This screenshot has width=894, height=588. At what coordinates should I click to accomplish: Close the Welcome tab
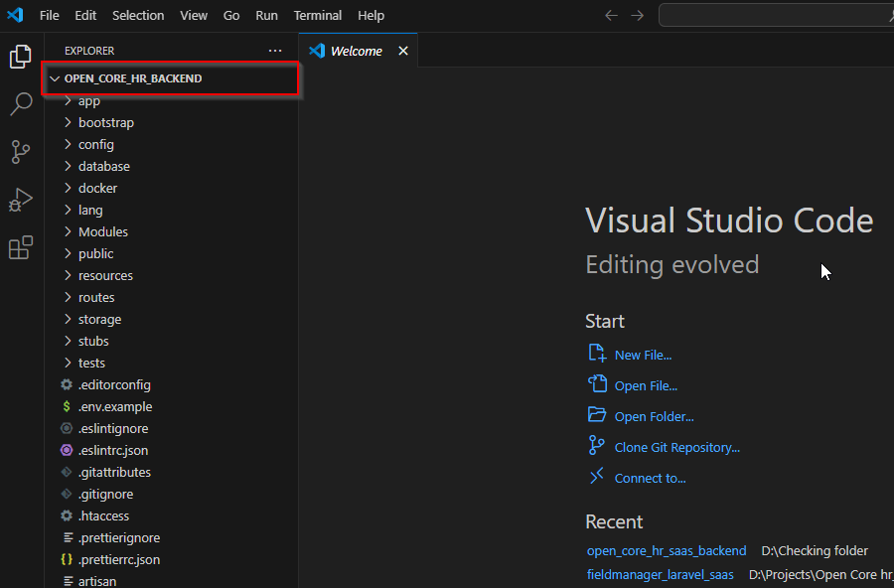coord(403,51)
